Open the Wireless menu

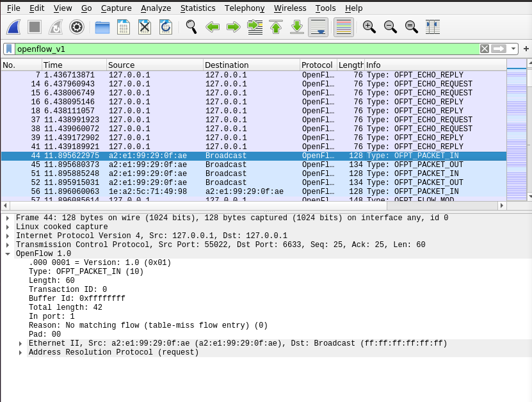(290, 8)
